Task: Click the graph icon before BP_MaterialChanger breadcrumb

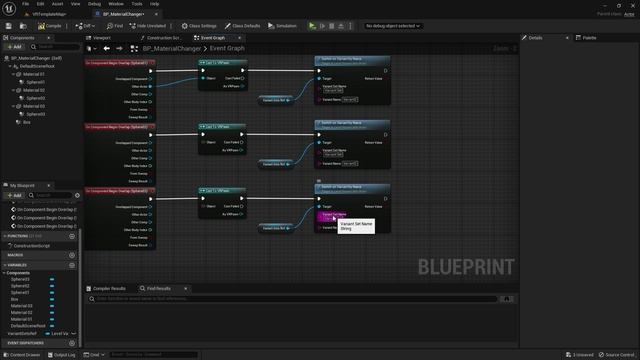Action: pyautogui.click(x=134, y=49)
